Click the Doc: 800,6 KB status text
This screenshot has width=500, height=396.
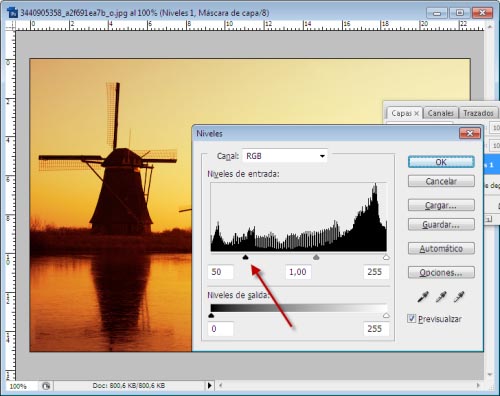click(x=129, y=386)
